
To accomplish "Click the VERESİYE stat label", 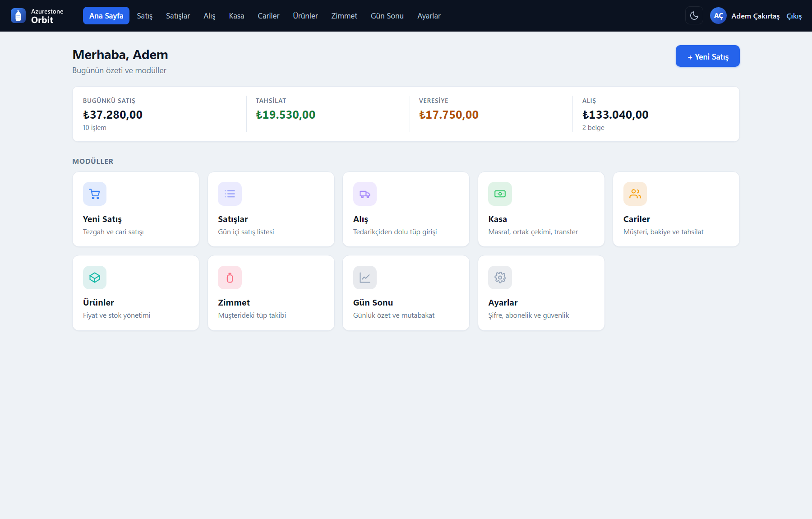I will 434,101.
